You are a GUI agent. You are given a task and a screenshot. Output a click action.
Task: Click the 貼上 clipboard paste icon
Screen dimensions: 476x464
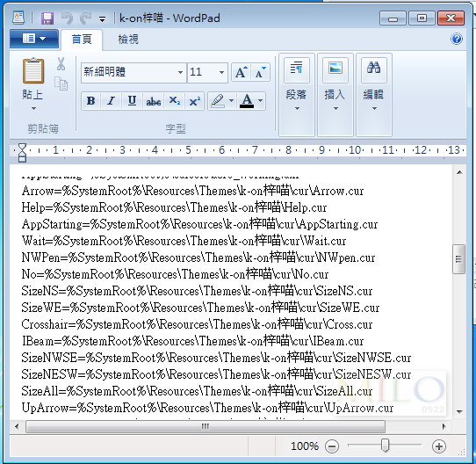click(x=33, y=71)
